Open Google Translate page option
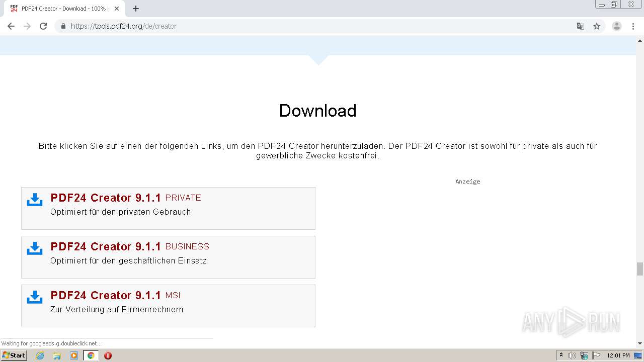This screenshot has width=644, height=362. pyautogui.click(x=580, y=26)
